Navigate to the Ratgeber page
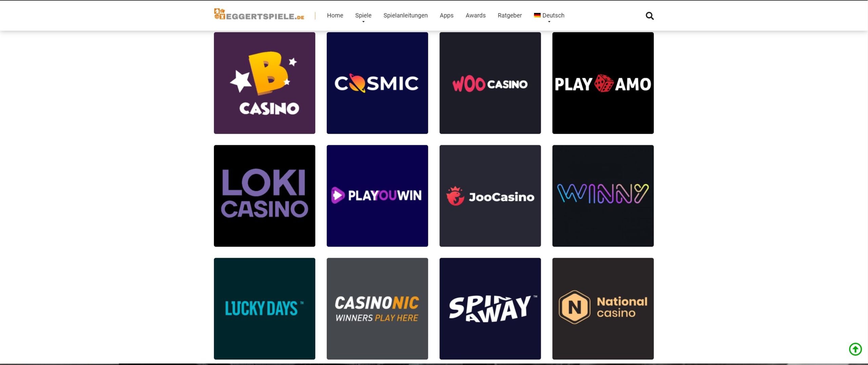This screenshot has height=365, width=868. click(510, 15)
